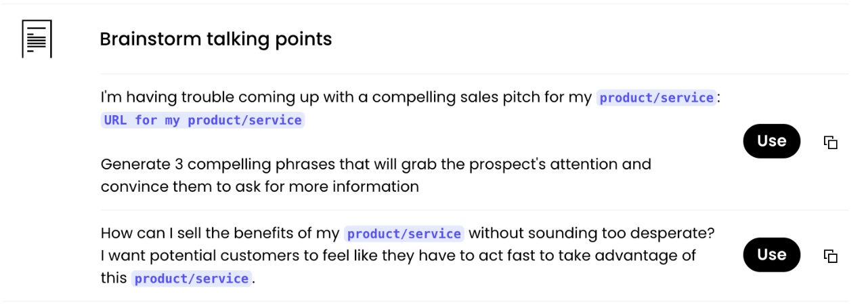Image resolution: width=868 pixels, height=305 pixels.
Task: Copy the sales pitch prompt with copy icon
Action: tap(830, 142)
